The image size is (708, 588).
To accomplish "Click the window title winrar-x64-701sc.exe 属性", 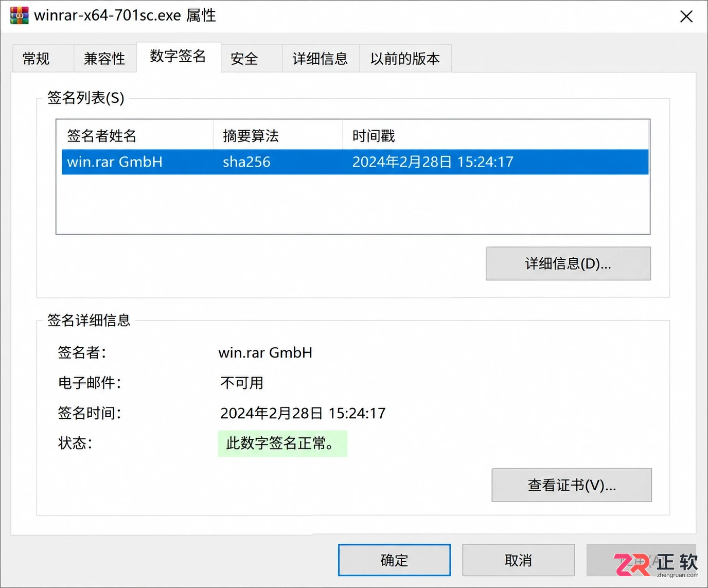I will [x=125, y=15].
